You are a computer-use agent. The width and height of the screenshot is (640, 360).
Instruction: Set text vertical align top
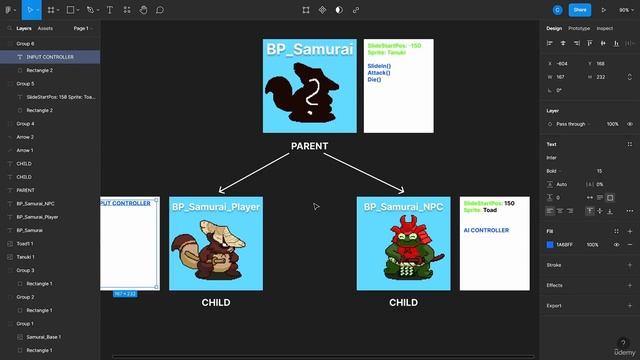pyautogui.click(x=590, y=211)
